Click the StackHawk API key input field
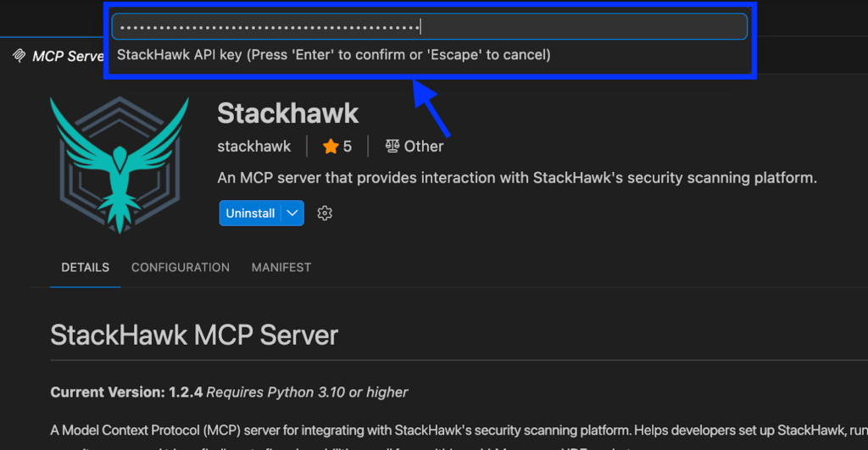 pyautogui.click(x=429, y=26)
